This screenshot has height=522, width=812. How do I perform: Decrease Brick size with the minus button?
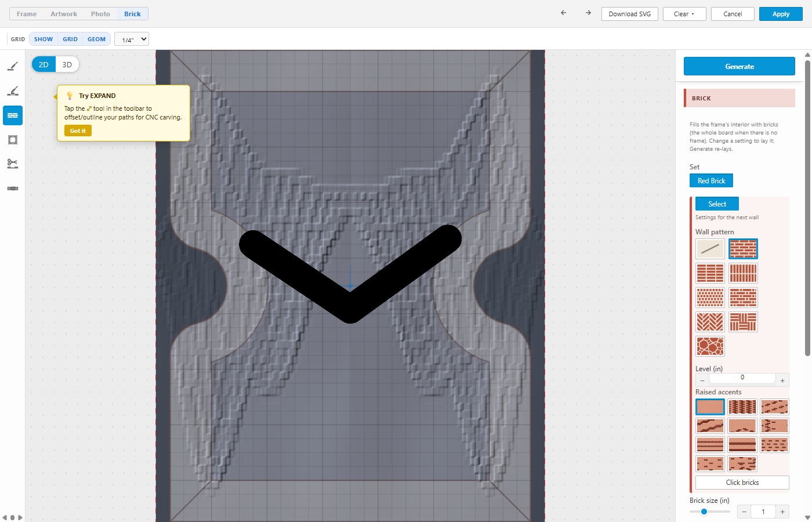click(744, 512)
